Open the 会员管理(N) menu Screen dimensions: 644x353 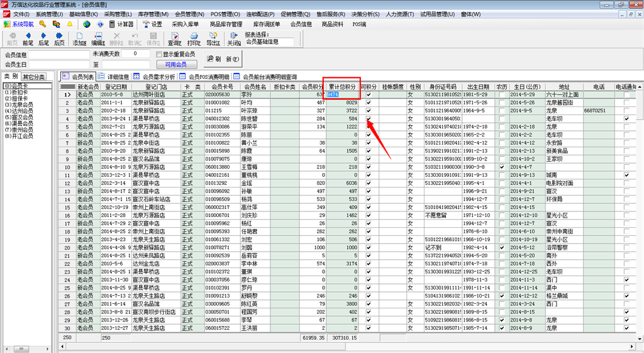point(189,14)
